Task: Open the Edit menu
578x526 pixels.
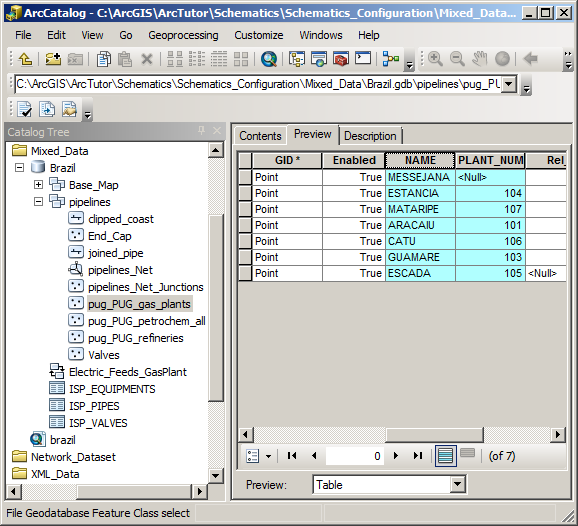Action: [x=56, y=35]
